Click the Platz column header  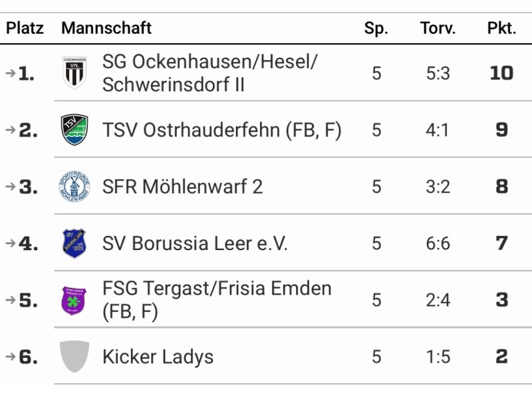pos(25,28)
